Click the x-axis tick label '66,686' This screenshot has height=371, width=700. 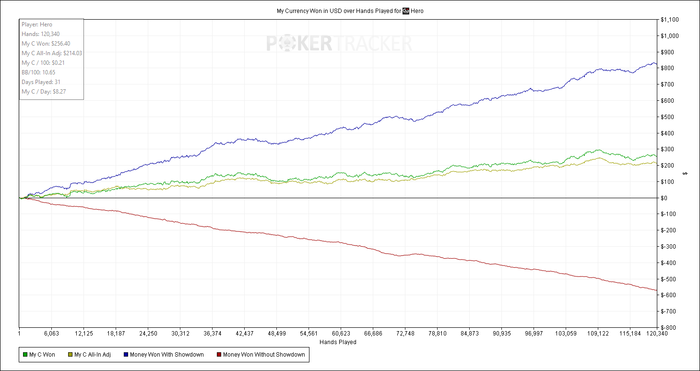373,333
